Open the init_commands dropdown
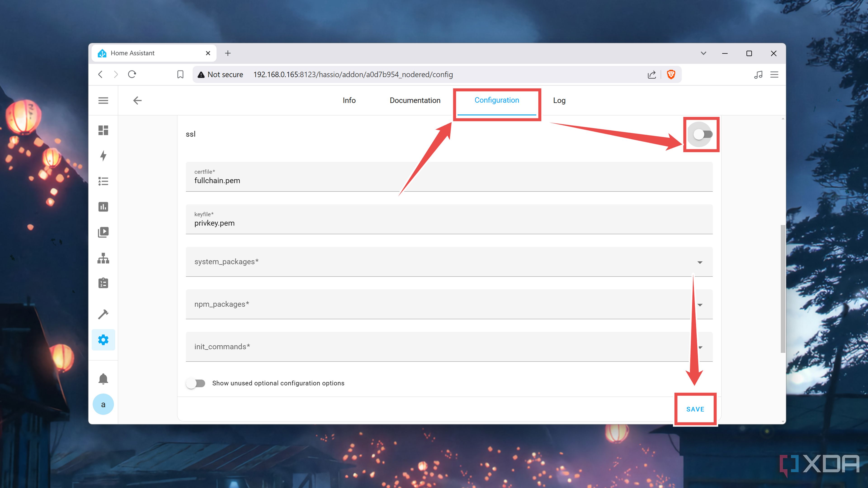Image resolution: width=868 pixels, height=488 pixels. (x=700, y=347)
